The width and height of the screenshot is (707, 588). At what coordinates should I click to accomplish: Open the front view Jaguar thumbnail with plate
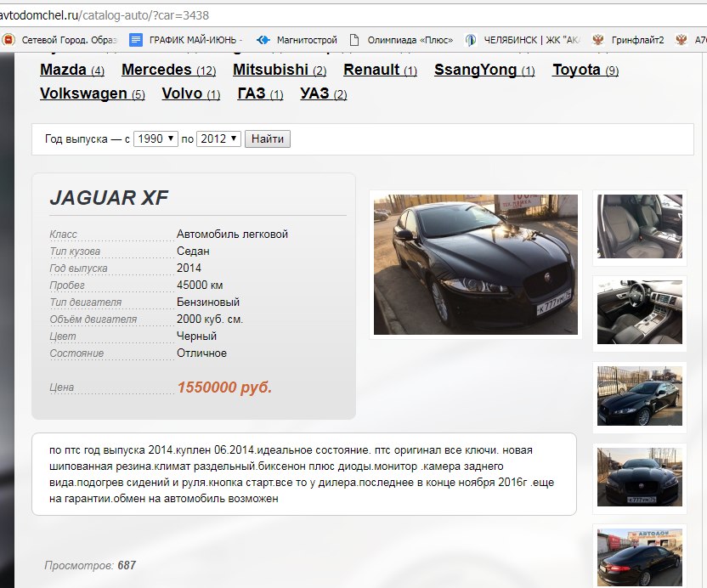[639, 477]
